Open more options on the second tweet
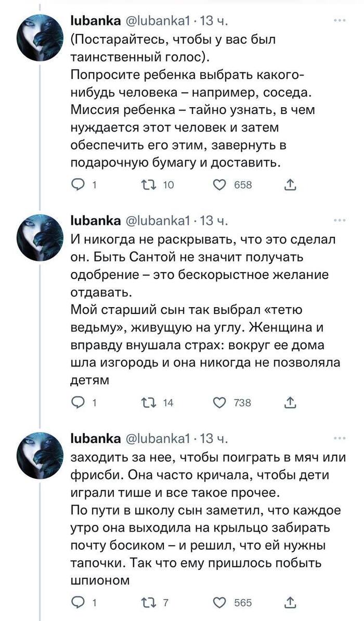Image resolution: width=364 pixels, height=621 pixels. tap(340, 221)
